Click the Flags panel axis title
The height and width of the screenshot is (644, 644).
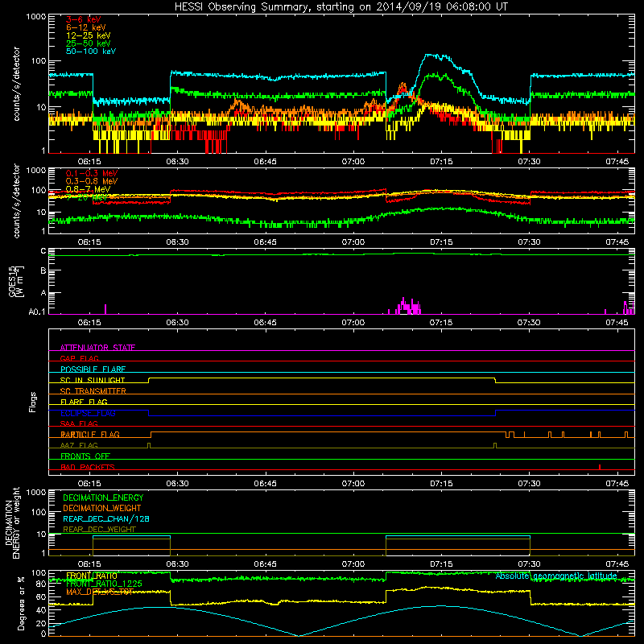point(33,402)
